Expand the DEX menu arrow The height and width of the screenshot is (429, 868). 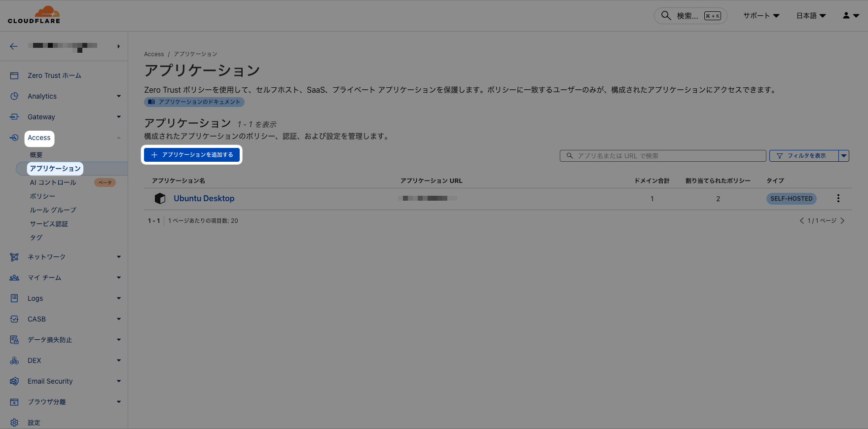(x=119, y=360)
